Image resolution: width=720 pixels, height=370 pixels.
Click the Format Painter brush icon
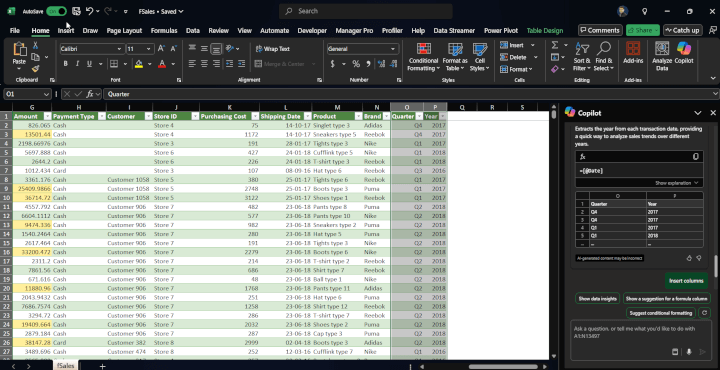click(x=35, y=68)
